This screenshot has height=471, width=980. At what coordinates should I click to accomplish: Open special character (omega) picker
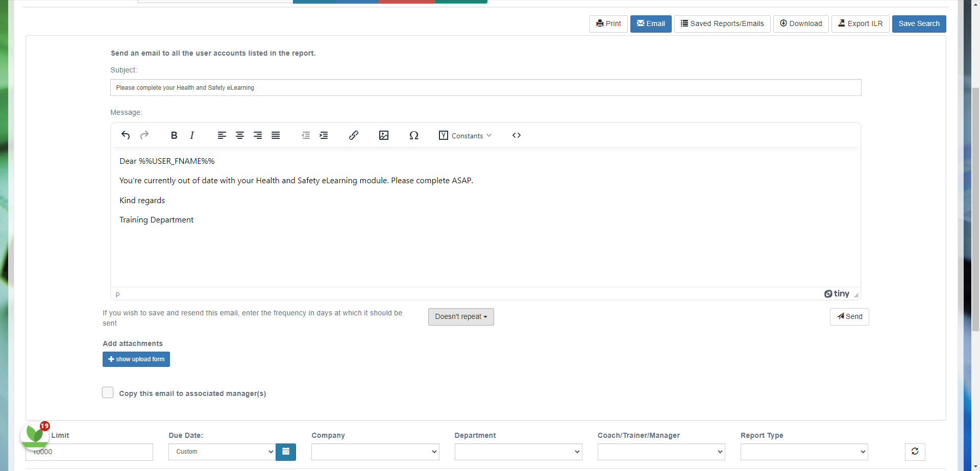414,135
